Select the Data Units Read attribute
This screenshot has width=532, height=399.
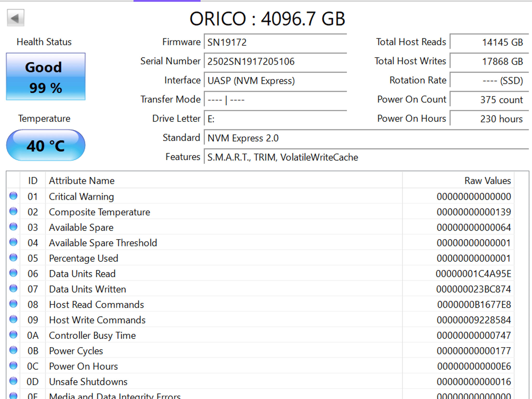[82, 274]
